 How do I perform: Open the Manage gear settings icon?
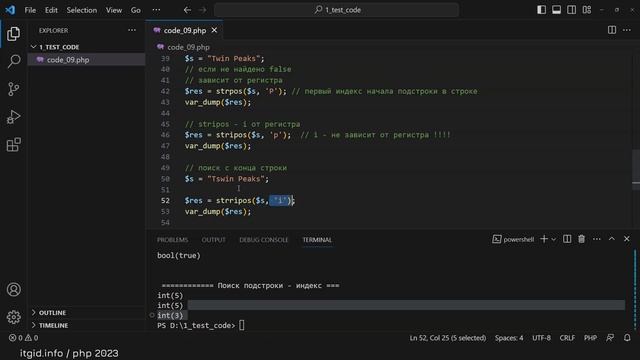point(13,317)
